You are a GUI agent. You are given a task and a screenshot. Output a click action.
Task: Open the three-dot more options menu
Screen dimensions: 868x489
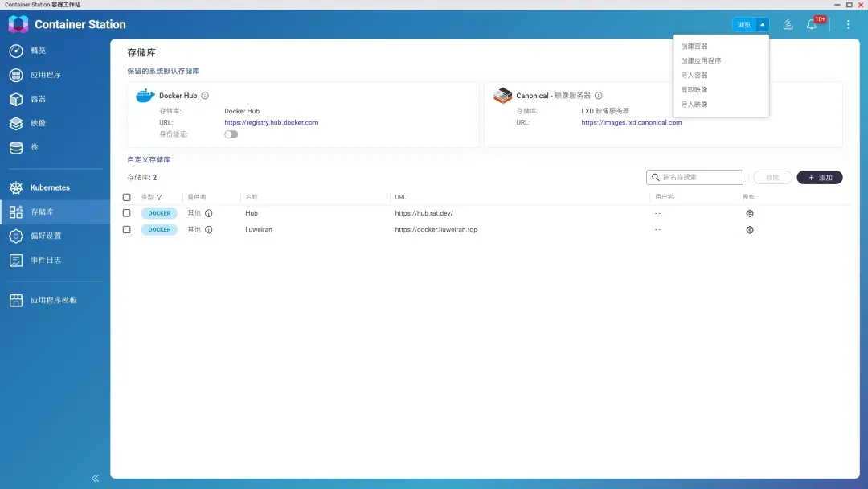tap(848, 25)
